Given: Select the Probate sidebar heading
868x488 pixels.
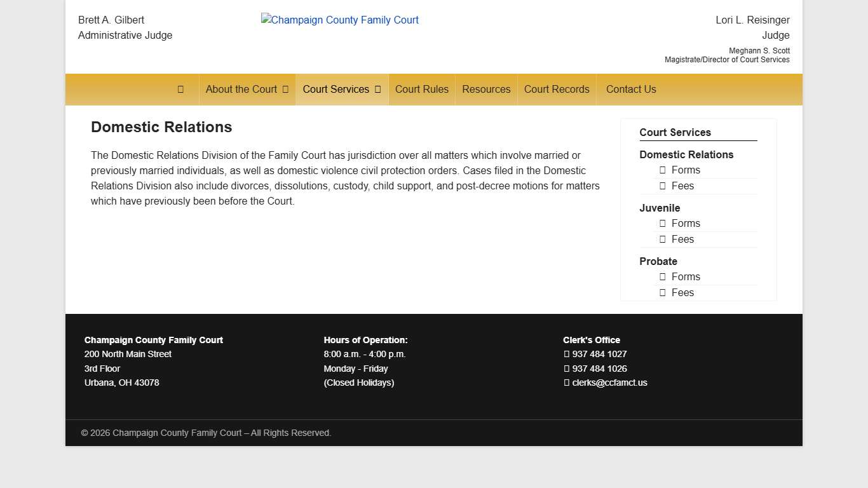Looking at the screenshot, I should (658, 261).
